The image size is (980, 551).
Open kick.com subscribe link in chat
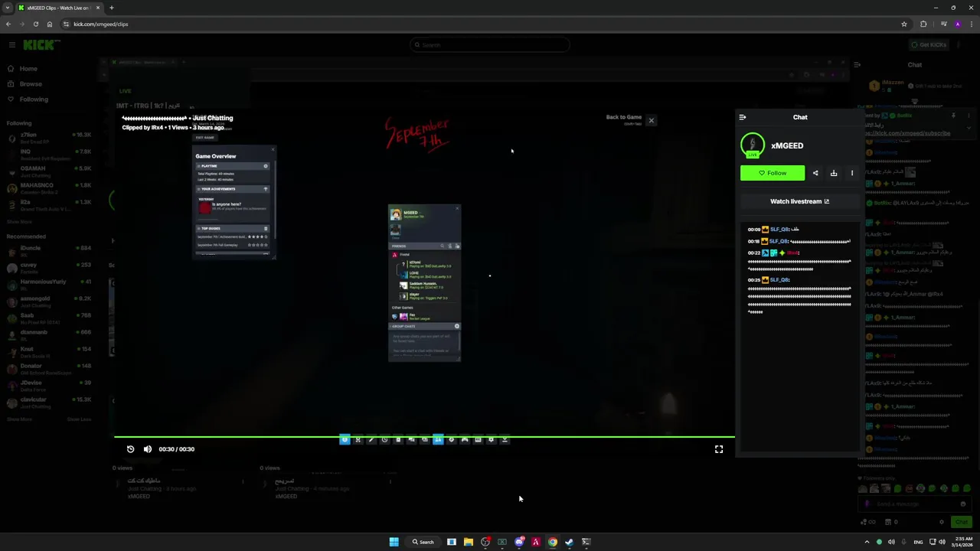pyautogui.click(x=907, y=133)
